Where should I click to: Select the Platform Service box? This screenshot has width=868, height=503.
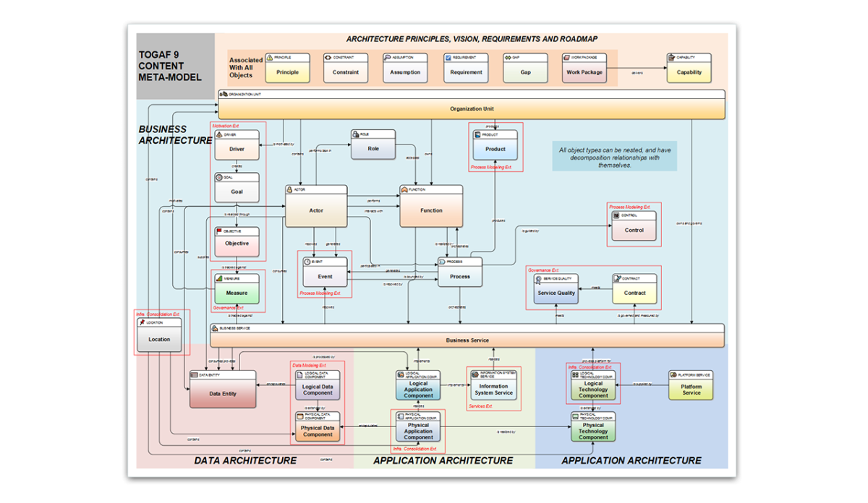[x=692, y=385]
